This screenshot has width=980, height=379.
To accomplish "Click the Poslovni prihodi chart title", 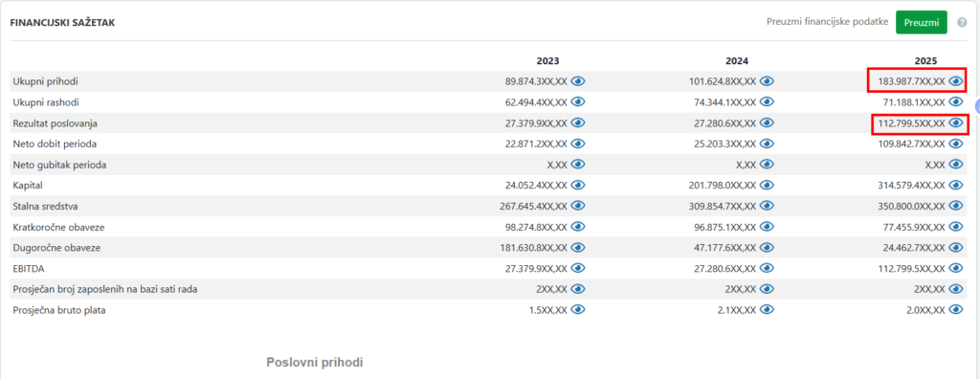I will pyautogui.click(x=314, y=362).
